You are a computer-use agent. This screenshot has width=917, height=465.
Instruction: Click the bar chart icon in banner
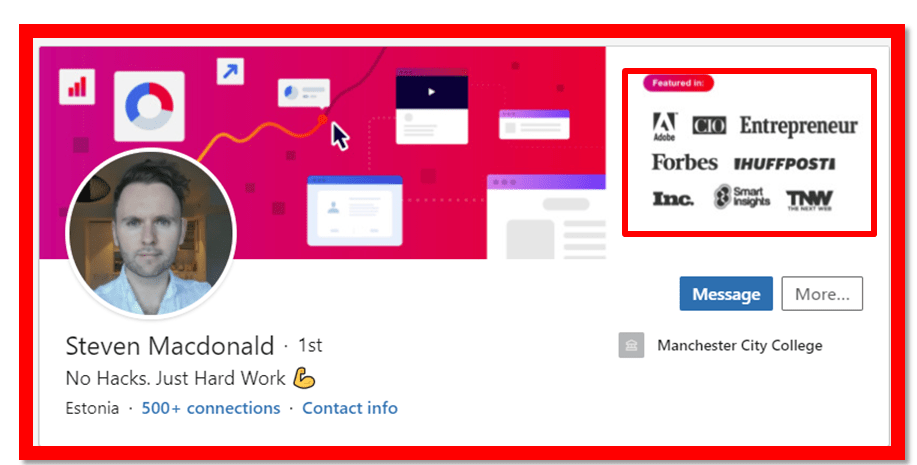click(77, 87)
